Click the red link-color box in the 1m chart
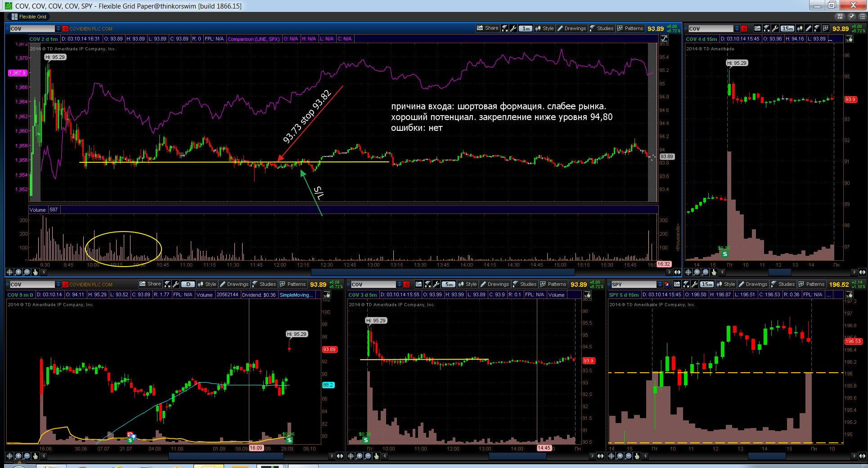Screen dimensions: 868x468 (65, 29)
